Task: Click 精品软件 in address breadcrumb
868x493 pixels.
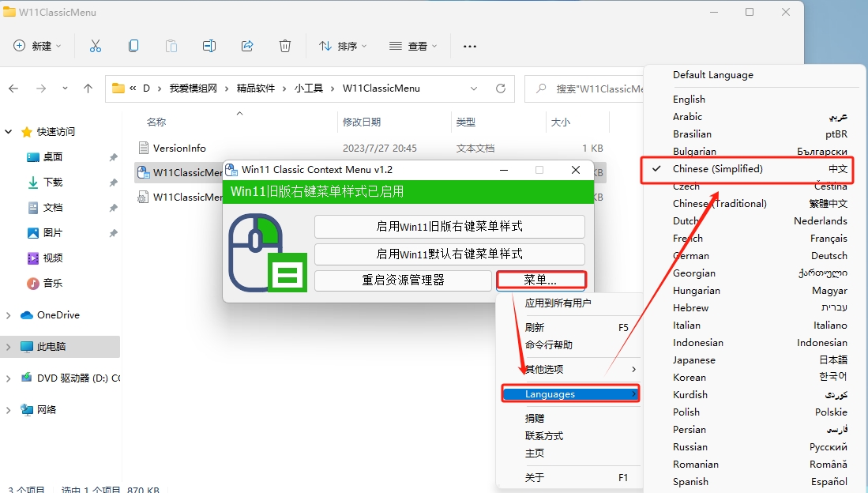Action: click(256, 88)
